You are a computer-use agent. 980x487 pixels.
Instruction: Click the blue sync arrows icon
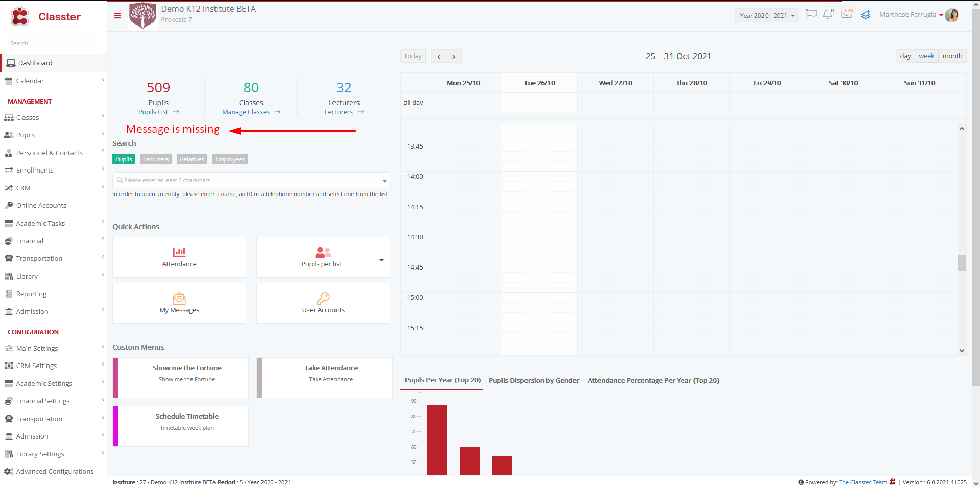point(866,15)
